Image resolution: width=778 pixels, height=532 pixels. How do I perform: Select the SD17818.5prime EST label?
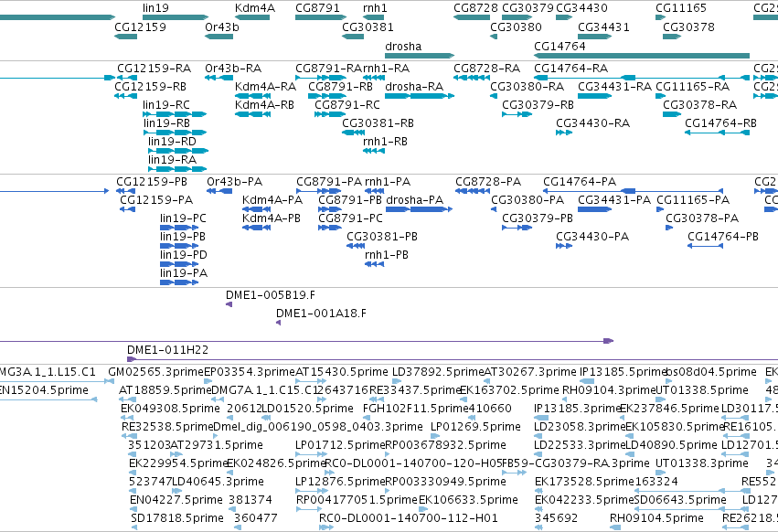click(x=177, y=518)
